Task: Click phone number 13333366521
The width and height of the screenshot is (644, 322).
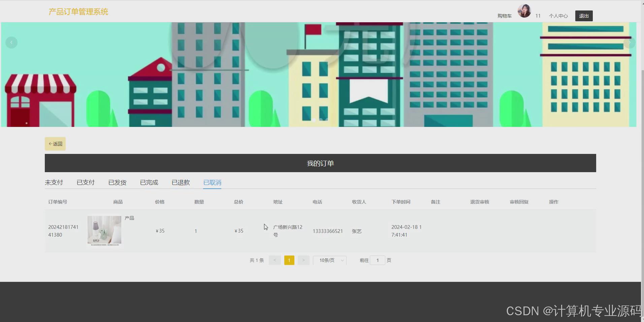Action: pos(328,231)
